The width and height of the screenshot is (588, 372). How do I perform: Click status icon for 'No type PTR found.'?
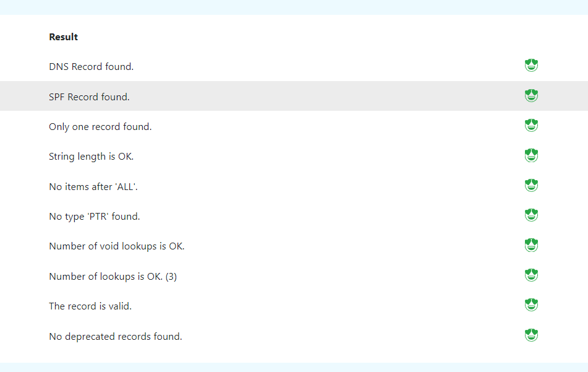(531, 215)
